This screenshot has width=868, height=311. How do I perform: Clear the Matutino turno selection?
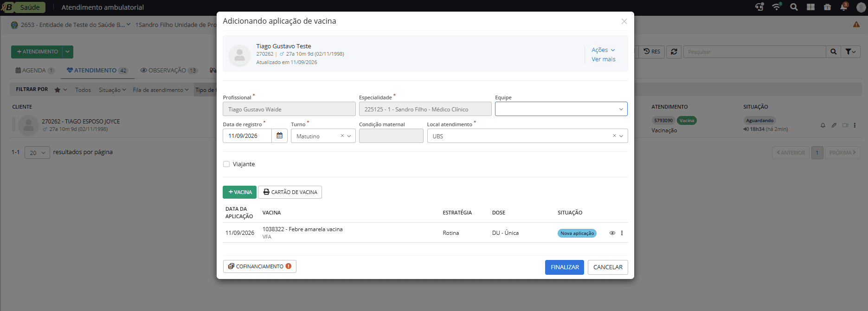(x=342, y=136)
